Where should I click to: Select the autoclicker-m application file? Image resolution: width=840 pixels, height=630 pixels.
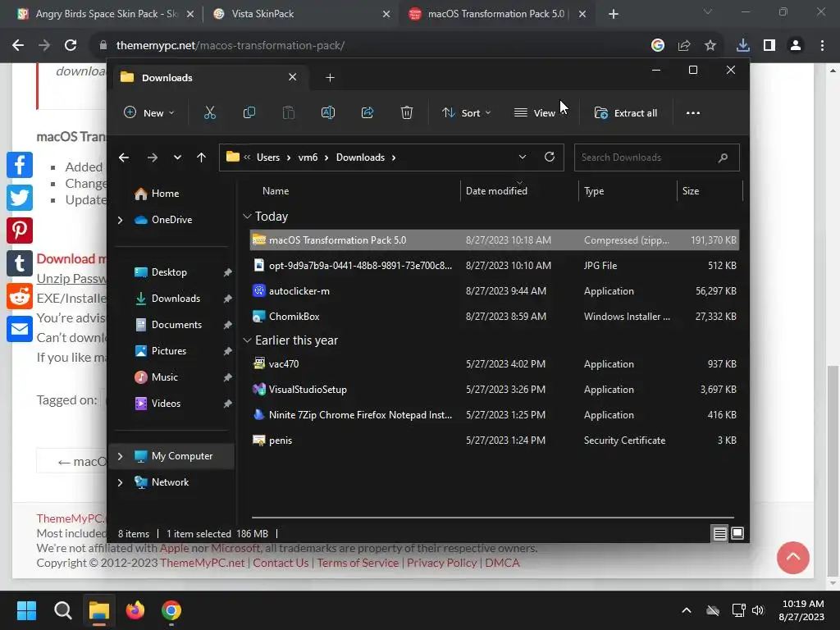point(495,291)
